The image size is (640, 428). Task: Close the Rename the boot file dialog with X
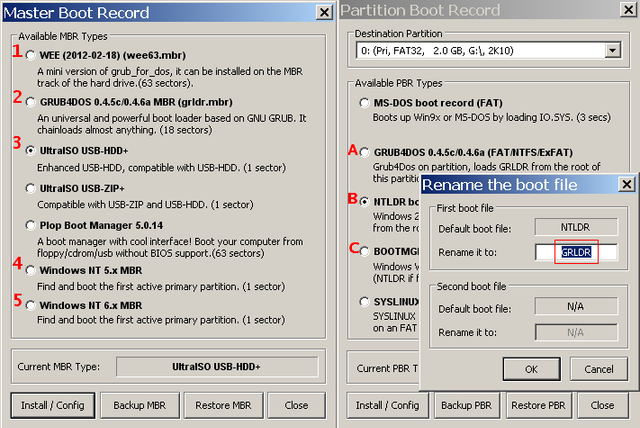[x=626, y=184]
